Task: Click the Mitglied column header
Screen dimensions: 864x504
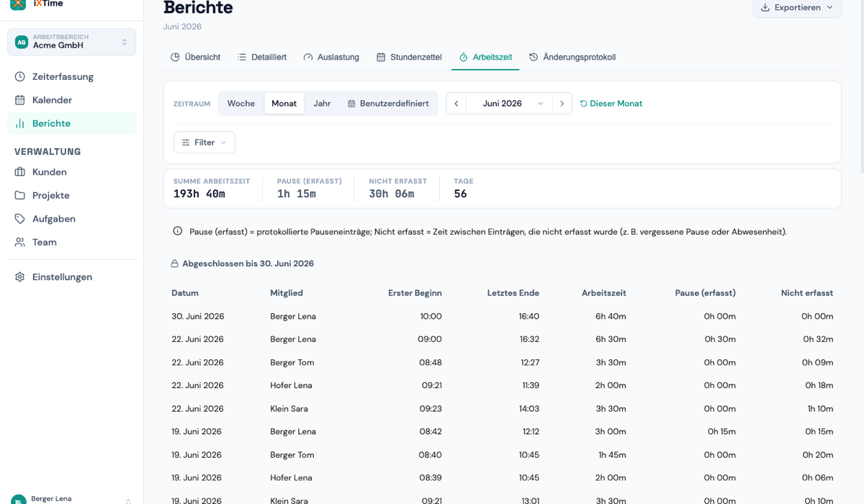Action: 287,293
